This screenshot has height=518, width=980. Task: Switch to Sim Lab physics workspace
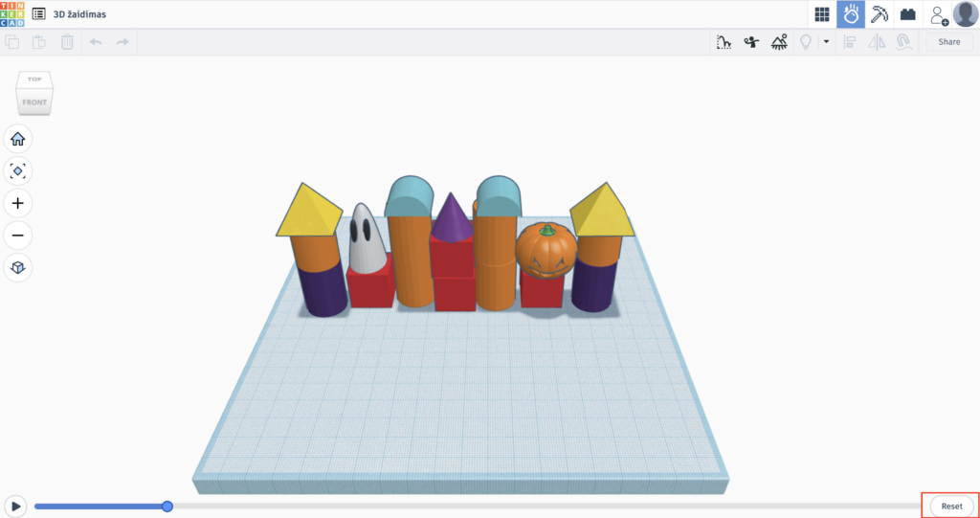coord(850,14)
